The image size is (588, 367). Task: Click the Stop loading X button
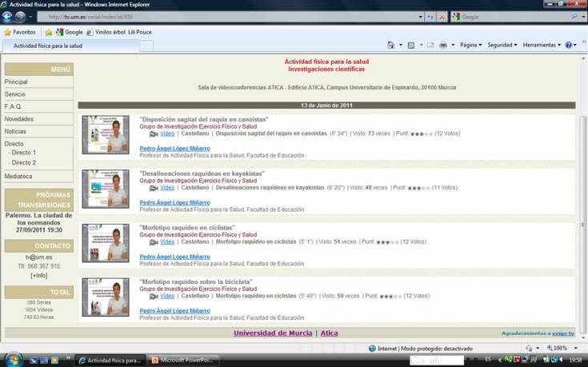[442, 17]
